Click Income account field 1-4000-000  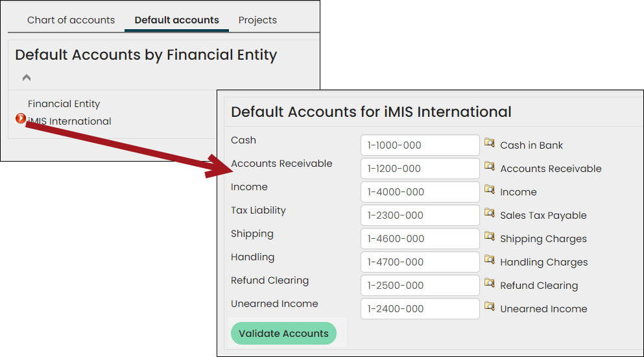(420, 192)
